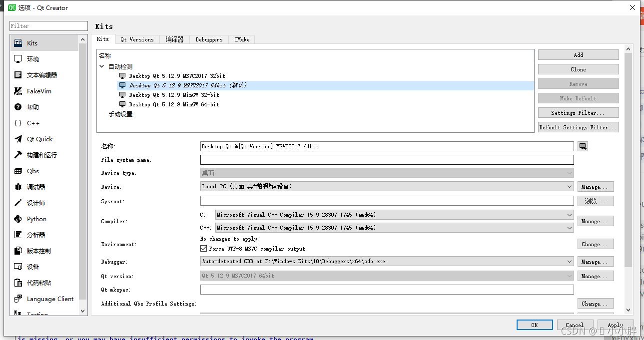Toggle Force UTF-8 MSVC compiler output
The height and width of the screenshot is (340, 644).
203,248
